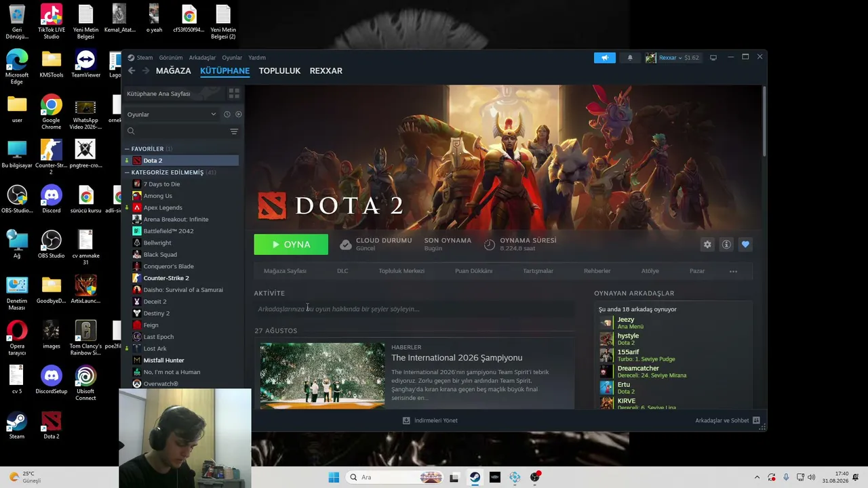Open The International 2026 Şampiyonu headline
Viewport: 868px width, 488px height.
(457, 358)
